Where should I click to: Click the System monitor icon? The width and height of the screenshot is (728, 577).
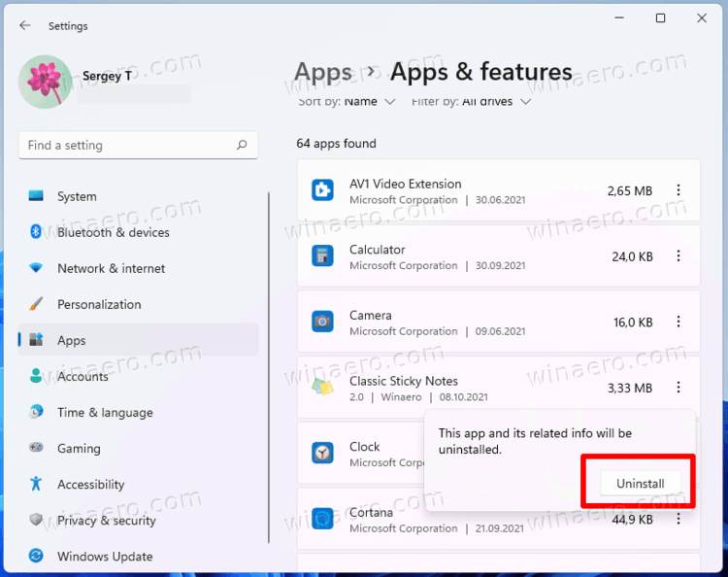[x=36, y=195]
